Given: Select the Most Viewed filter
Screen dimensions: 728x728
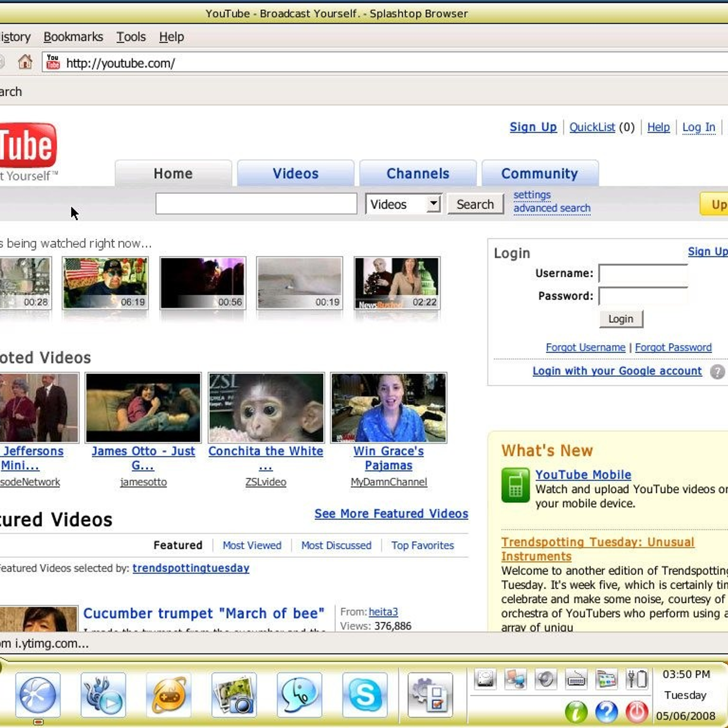Looking at the screenshot, I should point(252,545).
